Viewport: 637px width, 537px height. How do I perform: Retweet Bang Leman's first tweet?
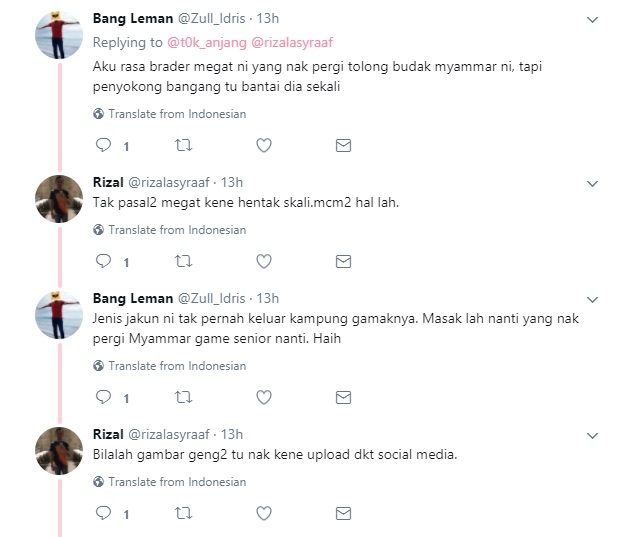pyautogui.click(x=183, y=146)
